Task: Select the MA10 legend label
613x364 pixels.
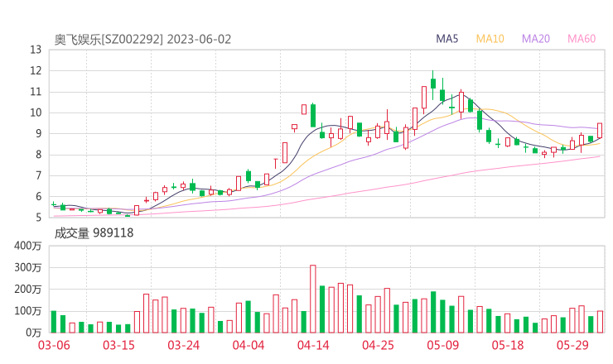Action: (490, 39)
